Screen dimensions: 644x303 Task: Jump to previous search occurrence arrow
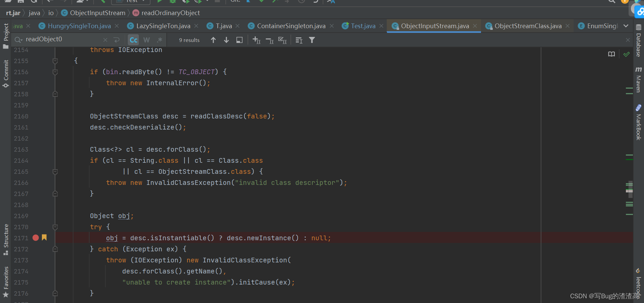click(213, 40)
